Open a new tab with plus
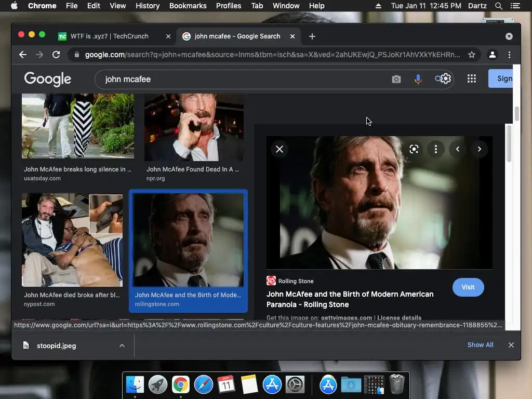Screen dimensions: 532x399 point(312,36)
